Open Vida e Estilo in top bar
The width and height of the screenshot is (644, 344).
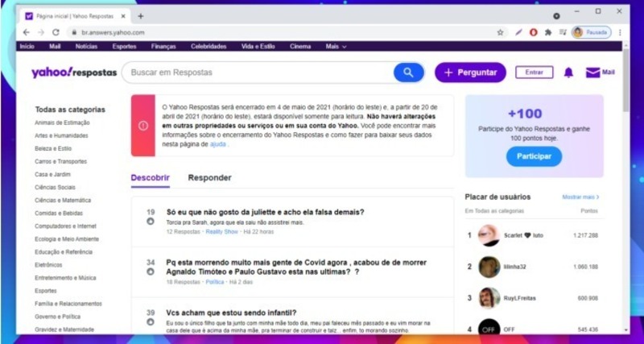click(258, 47)
